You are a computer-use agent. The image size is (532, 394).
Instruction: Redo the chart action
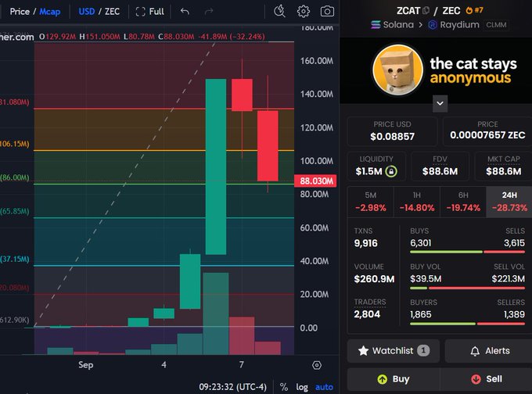(x=209, y=12)
